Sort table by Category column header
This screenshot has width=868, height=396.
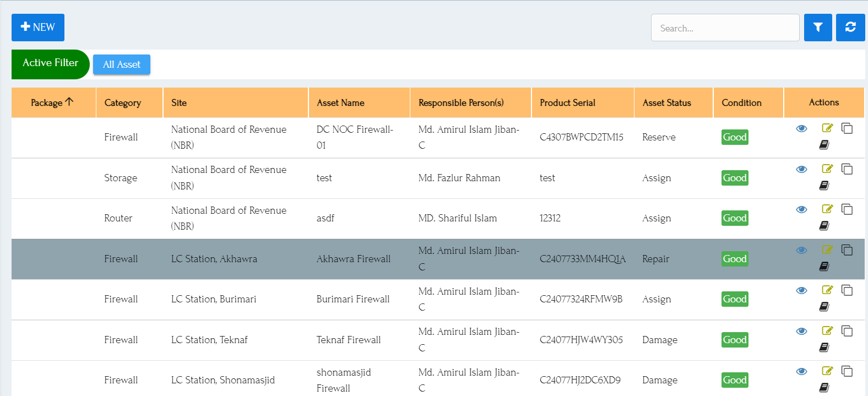click(122, 103)
